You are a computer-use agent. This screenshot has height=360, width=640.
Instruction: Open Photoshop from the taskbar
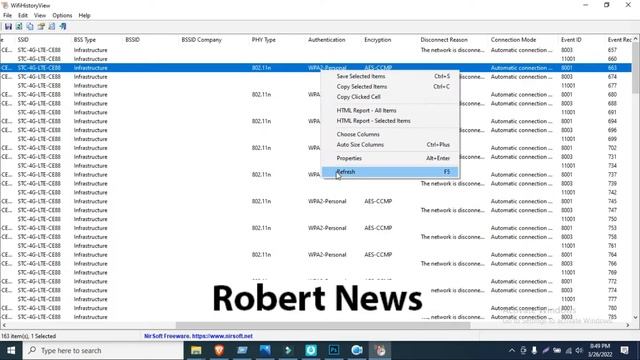[x=334, y=350]
